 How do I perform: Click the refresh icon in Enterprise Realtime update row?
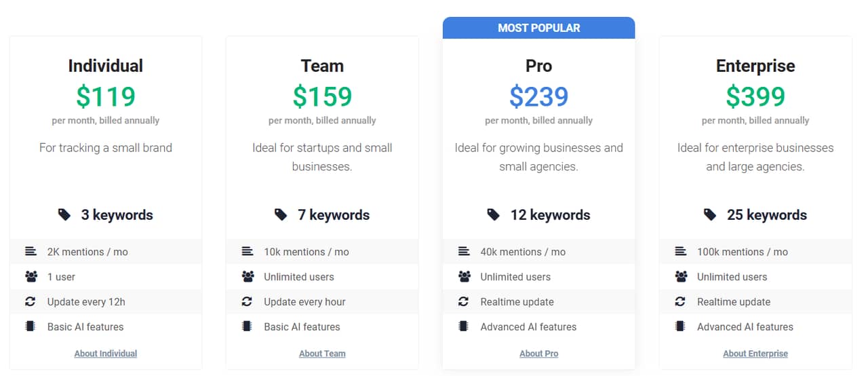pyautogui.click(x=680, y=302)
